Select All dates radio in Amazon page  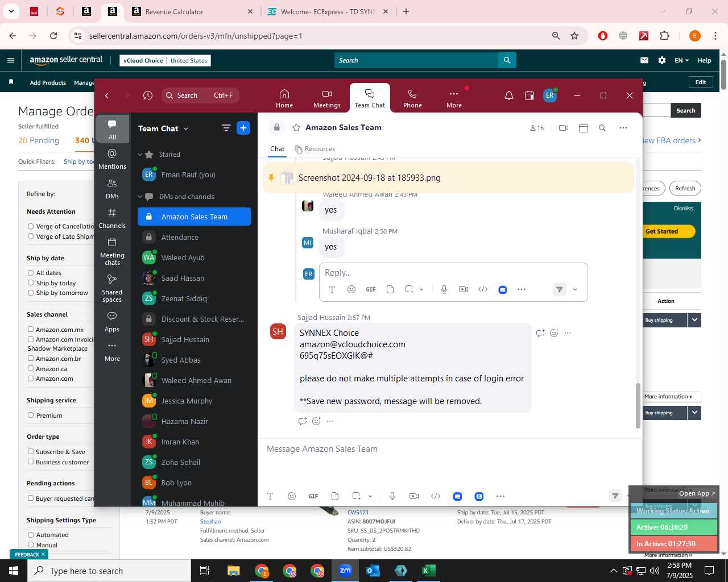(31, 273)
